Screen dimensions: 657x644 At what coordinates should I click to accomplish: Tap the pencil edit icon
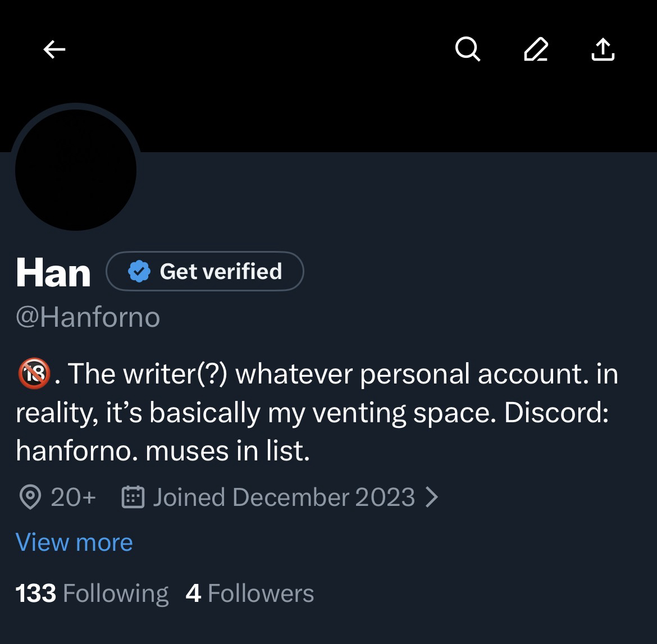pos(535,49)
